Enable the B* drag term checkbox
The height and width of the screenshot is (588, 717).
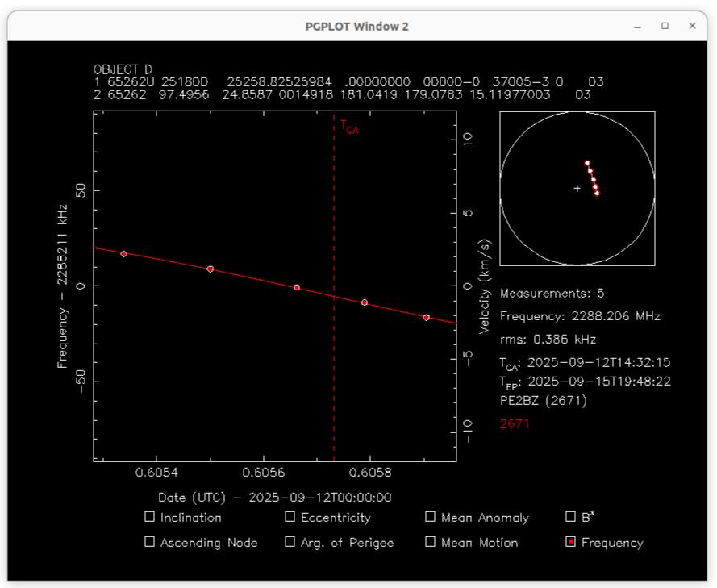click(571, 517)
